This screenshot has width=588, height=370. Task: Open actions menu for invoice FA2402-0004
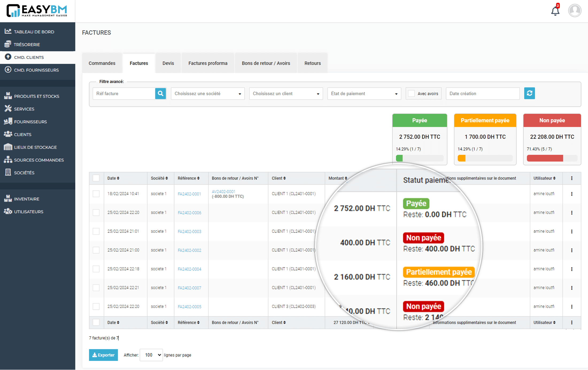[572, 269]
